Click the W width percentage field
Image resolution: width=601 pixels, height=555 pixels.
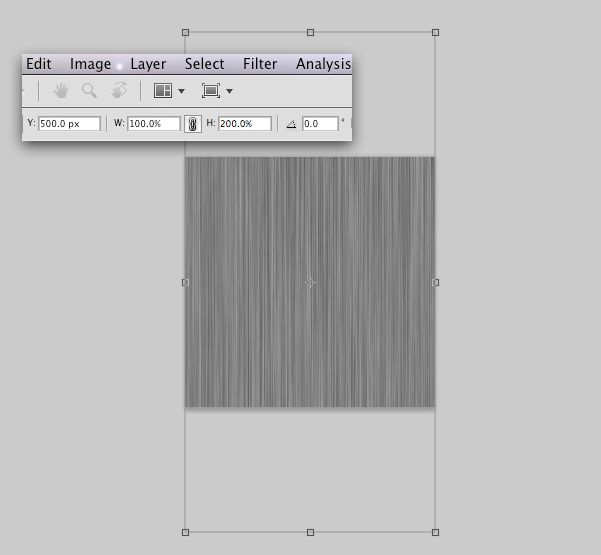pos(154,123)
